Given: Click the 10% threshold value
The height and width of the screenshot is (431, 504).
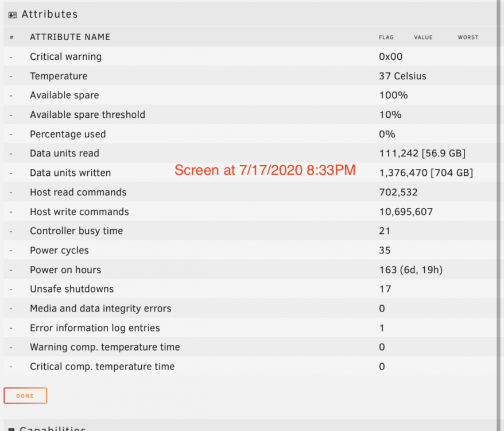Looking at the screenshot, I should tap(390, 114).
